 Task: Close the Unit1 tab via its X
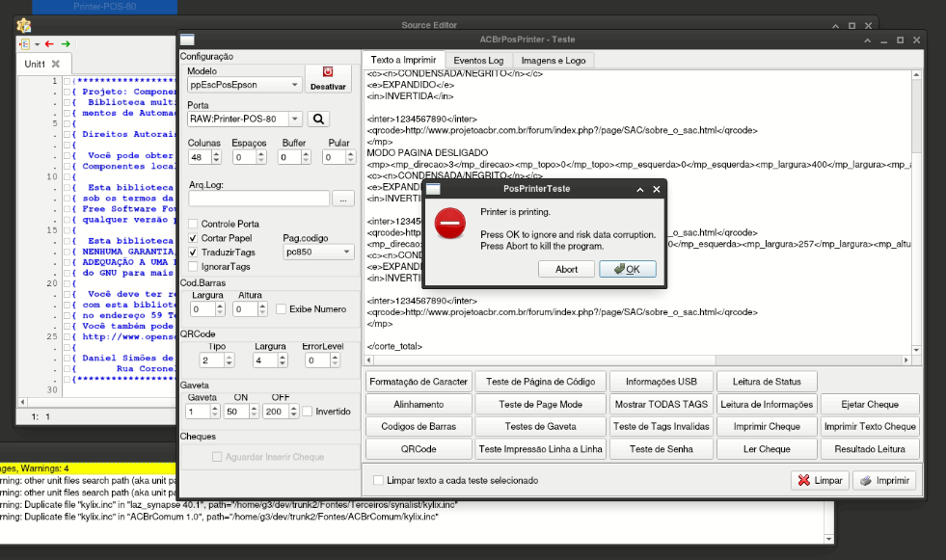click(56, 64)
